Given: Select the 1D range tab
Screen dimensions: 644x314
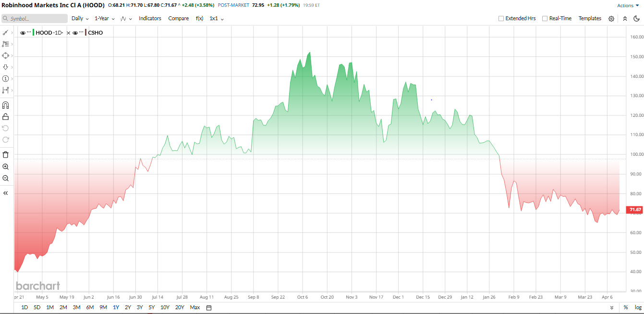Looking at the screenshot, I should pyautogui.click(x=24, y=308).
